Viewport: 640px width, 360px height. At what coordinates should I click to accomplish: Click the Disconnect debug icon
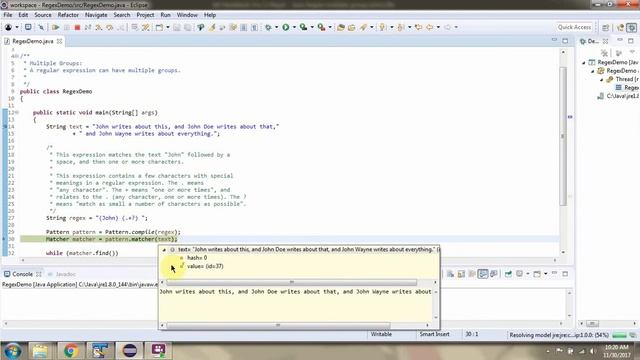88,27
